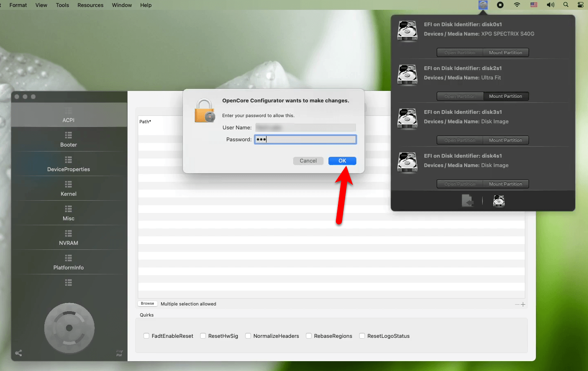The width and height of the screenshot is (588, 371).
Task: Focus the Password field
Action: point(305,140)
